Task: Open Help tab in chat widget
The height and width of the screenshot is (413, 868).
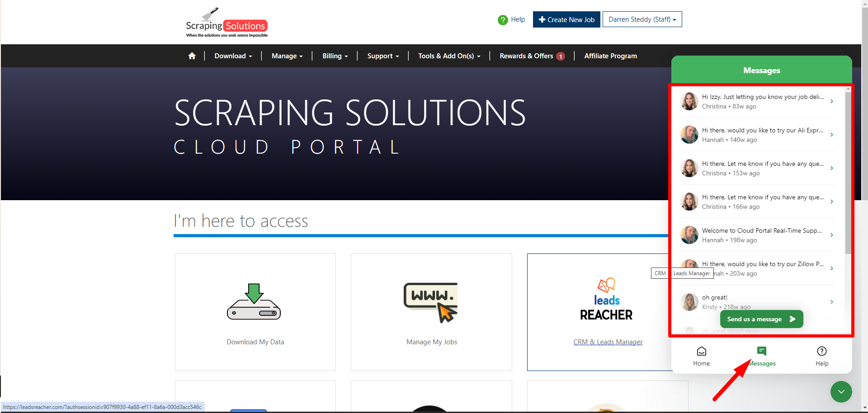Action: pos(822,357)
